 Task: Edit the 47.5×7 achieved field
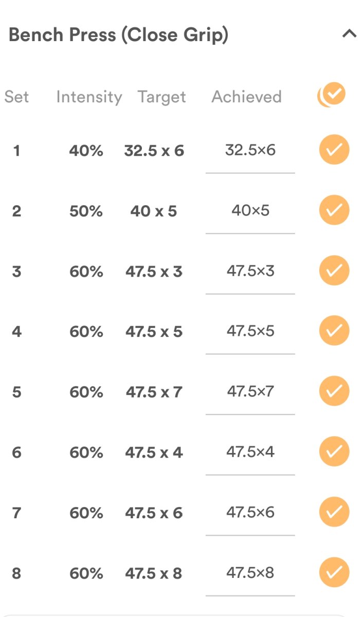coord(250,391)
